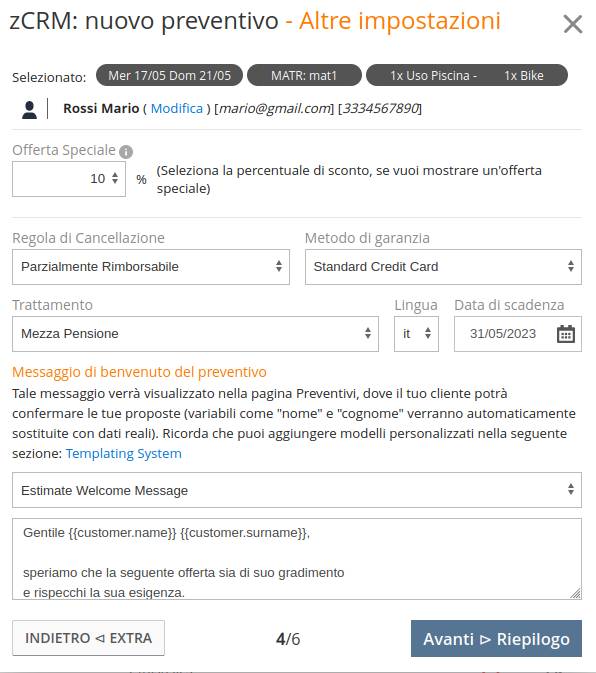Click the Uso Piscina and Bike extras tag
This screenshot has height=673, width=596.
click(x=467, y=75)
